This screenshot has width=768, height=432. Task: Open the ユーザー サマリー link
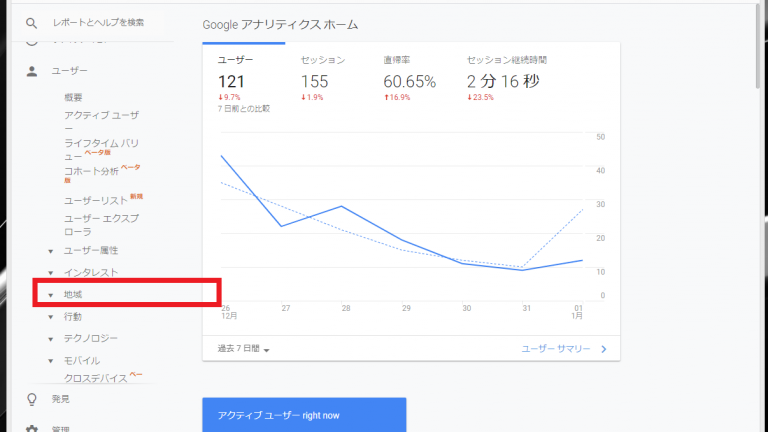556,349
